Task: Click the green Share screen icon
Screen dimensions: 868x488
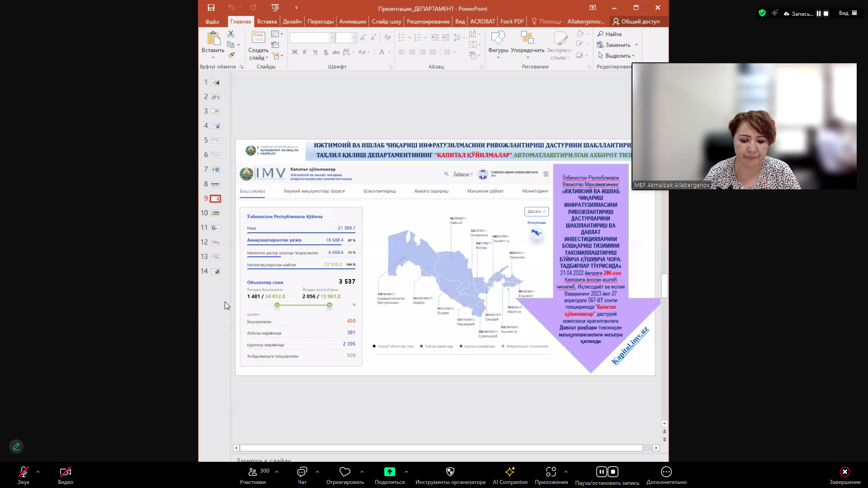Action: click(389, 472)
